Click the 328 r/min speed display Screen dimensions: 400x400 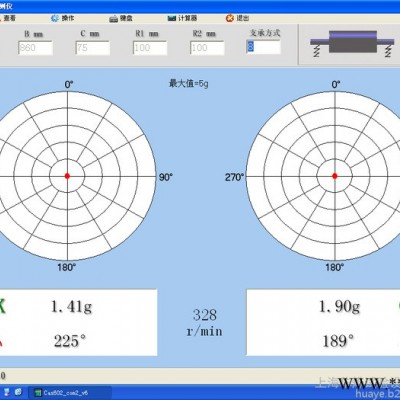pos(204,323)
